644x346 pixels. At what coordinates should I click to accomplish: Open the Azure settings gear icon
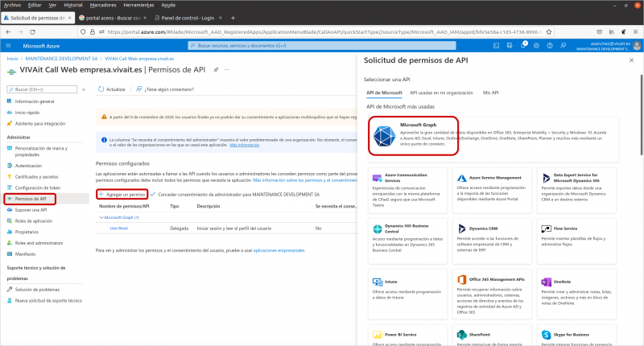(536, 46)
